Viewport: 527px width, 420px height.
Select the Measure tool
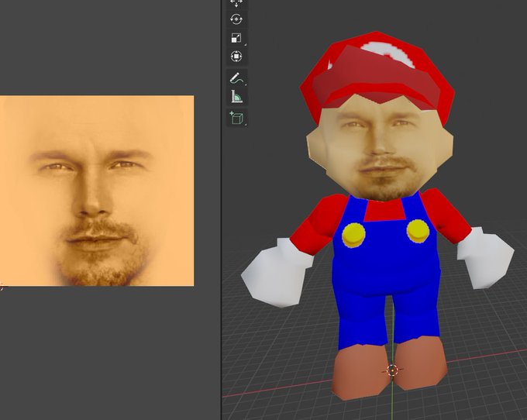pos(236,97)
